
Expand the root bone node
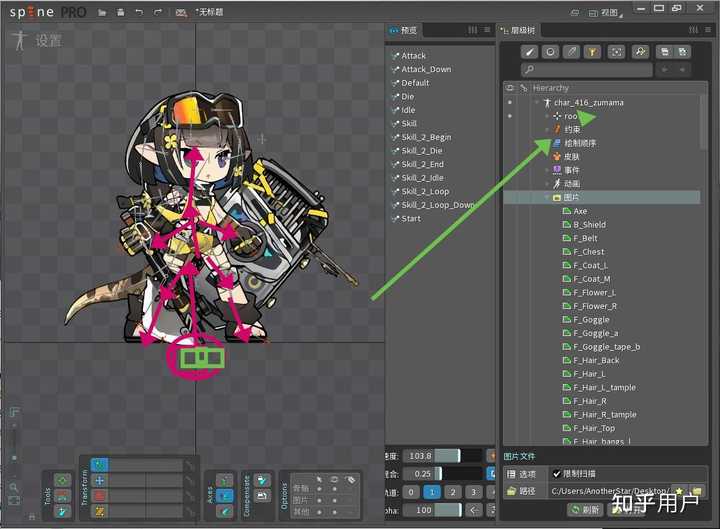click(547, 116)
